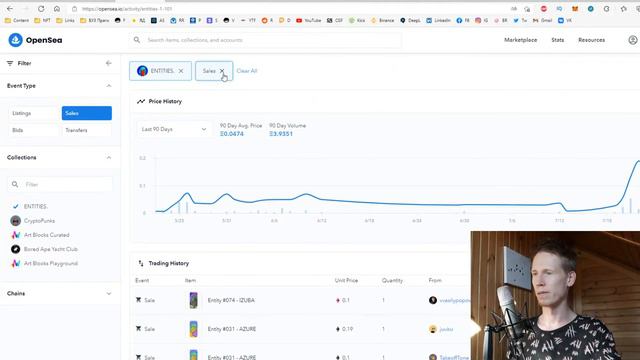Click the search magnifier in OpenSea search bar
This screenshot has width=640, height=360.
tap(137, 40)
